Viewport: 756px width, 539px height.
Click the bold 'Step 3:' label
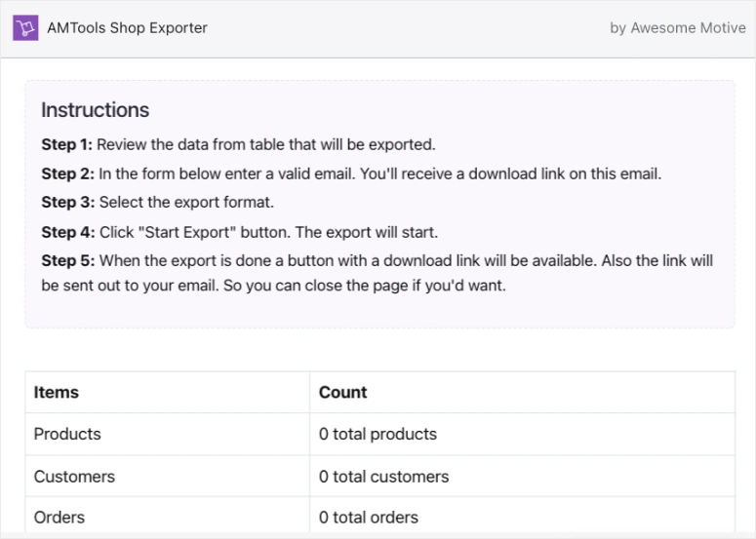click(66, 204)
